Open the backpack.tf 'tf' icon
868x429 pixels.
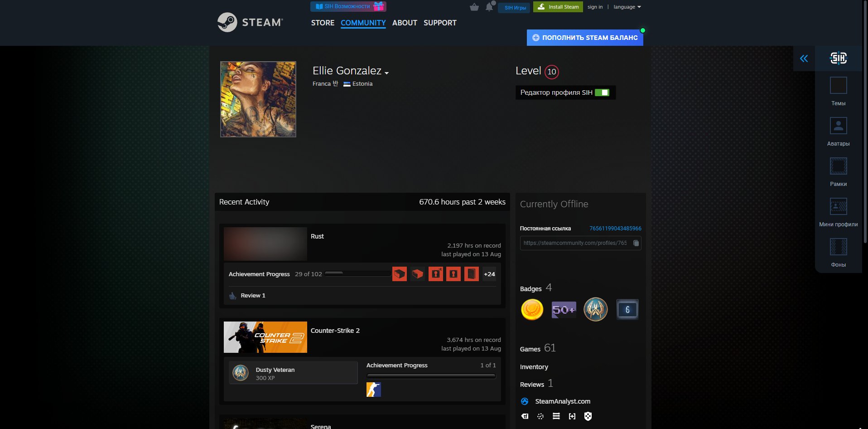coord(525,416)
